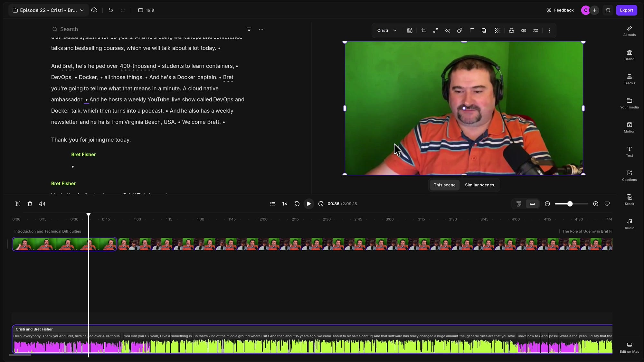Click the zoom in plus on timeline
This screenshot has width=644, height=362.
pos(595,204)
